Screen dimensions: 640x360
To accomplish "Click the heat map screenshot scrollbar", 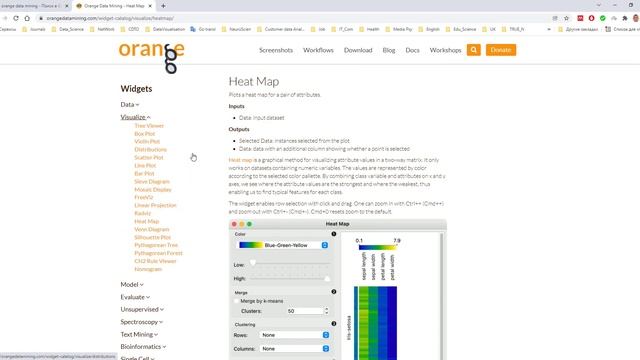I will pyautogui.click(x=441, y=296).
